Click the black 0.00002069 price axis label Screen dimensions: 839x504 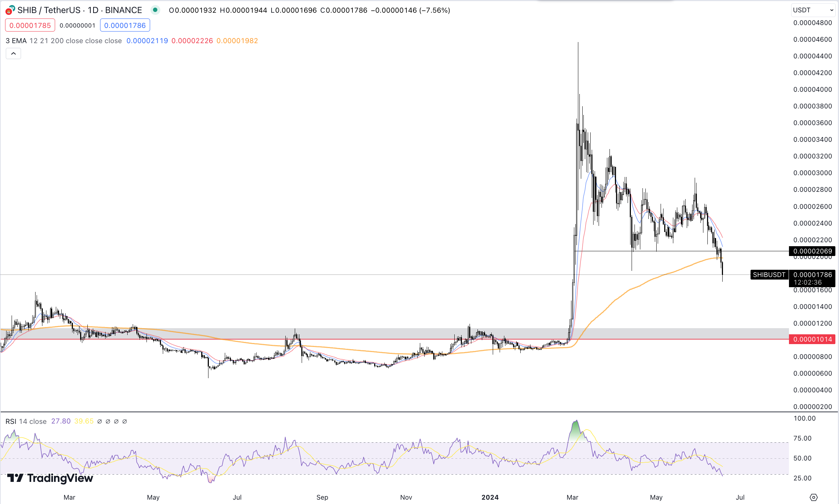point(812,251)
